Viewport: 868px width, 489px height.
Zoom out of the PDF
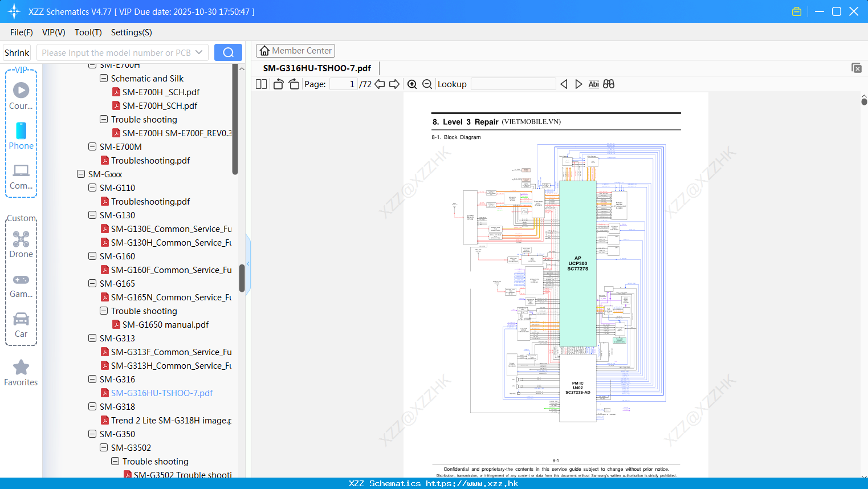(427, 84)
